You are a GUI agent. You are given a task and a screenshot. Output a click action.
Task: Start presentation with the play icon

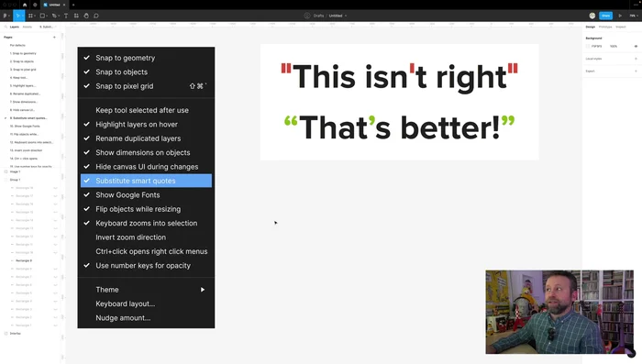(620, 16)
